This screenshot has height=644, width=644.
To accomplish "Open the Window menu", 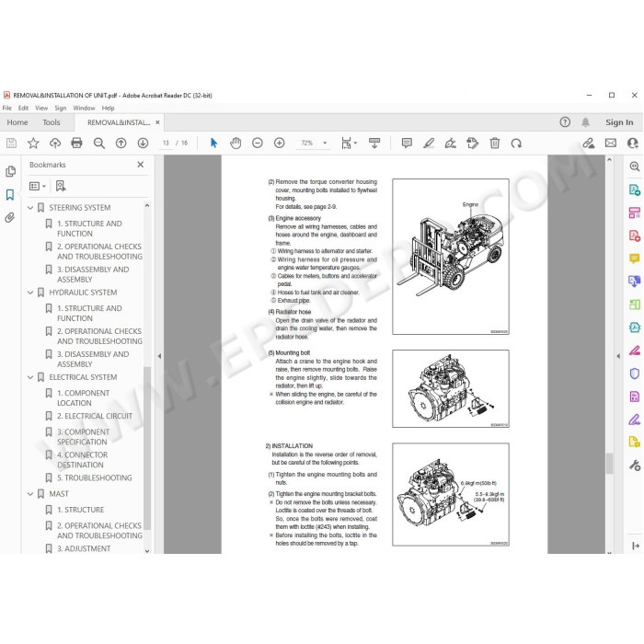I will [84, 108].
